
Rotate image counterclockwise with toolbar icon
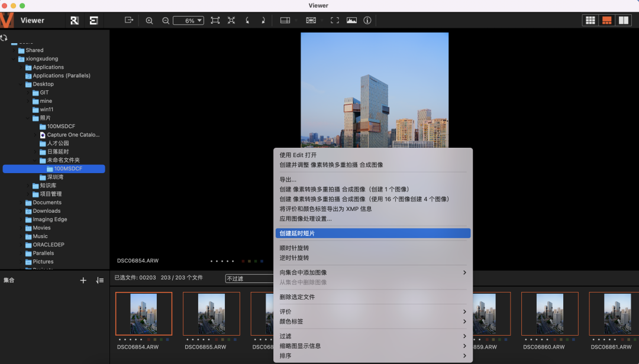point(247,20)
